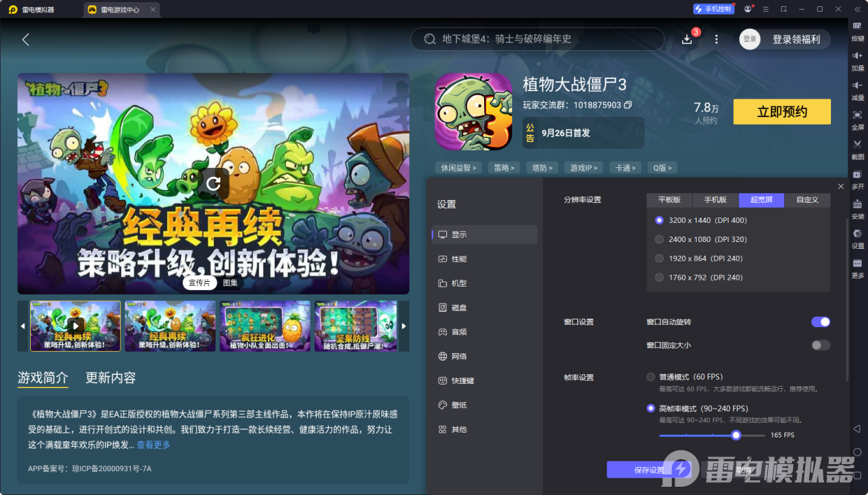The width and height of the screenshot is (868, 495).
Task: Switch to the 更新内容 tab
Action: point(110,378)
